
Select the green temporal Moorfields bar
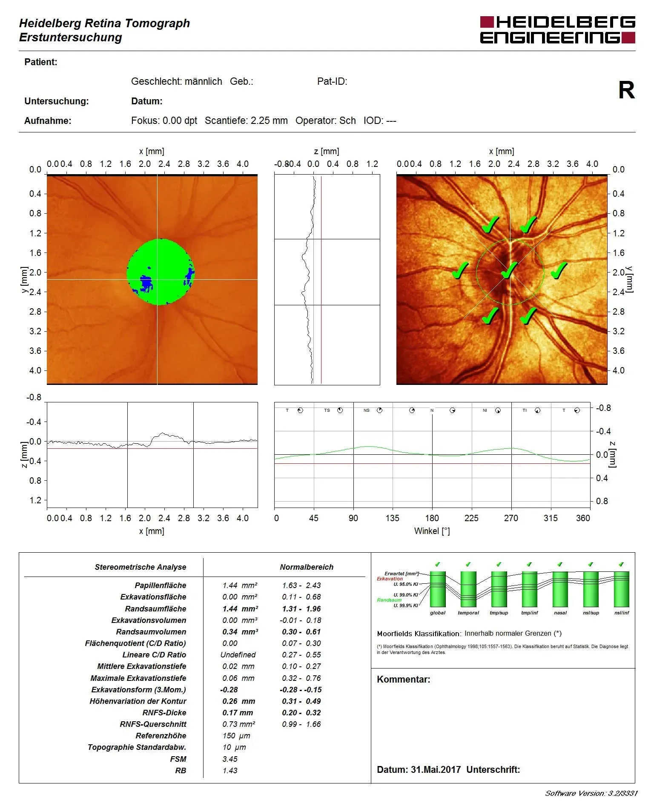click(x=468, y=589)
